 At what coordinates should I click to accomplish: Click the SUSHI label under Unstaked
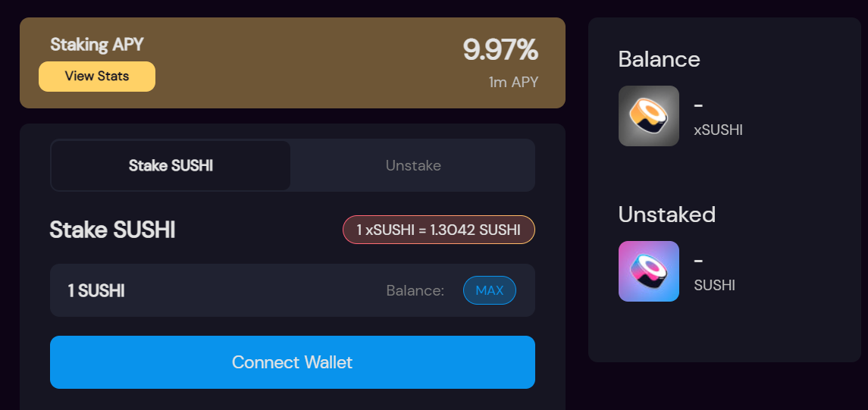pyautogui.click(x=714, y=286)
